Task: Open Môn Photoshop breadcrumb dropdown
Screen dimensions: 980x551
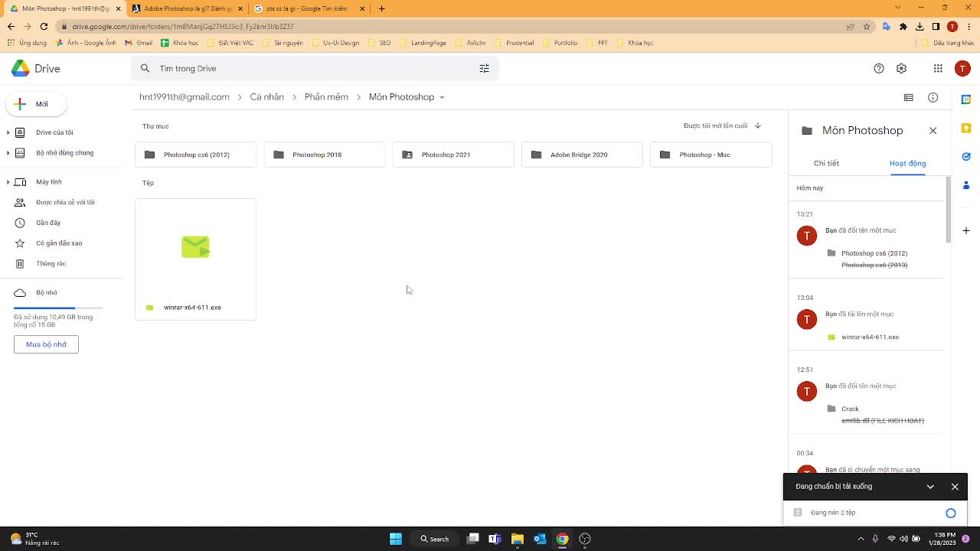Action: pos(442,97)
